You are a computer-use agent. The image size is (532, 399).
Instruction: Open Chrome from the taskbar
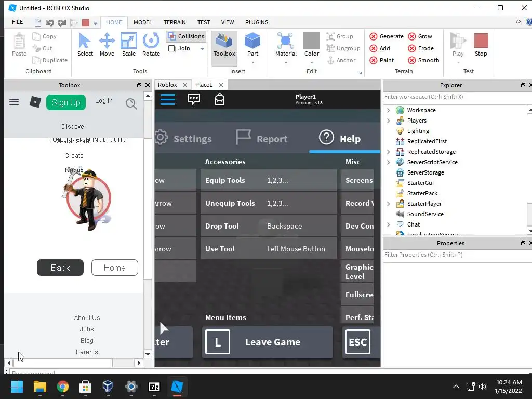coord(62,387)
